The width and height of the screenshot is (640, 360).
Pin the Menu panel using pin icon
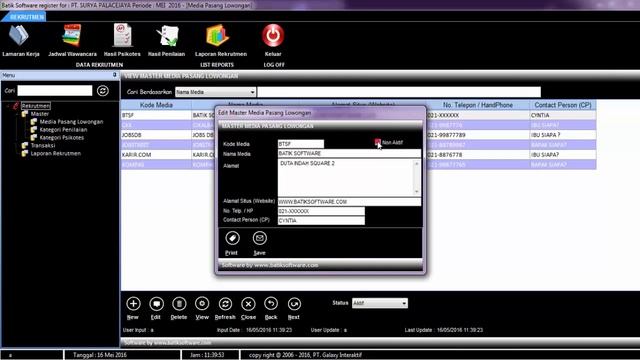click(x=115, y=75)
